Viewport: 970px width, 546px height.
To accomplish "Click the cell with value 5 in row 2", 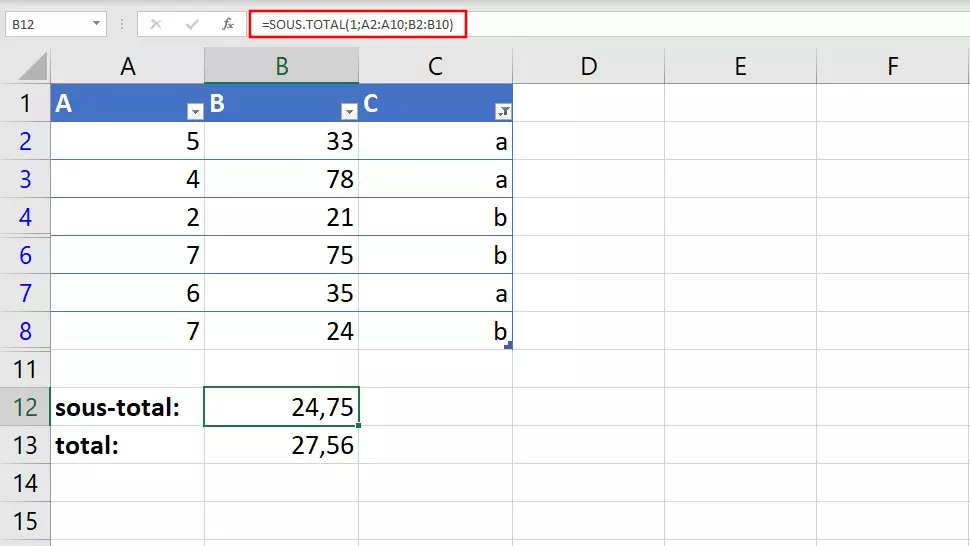I will (127, 142).
